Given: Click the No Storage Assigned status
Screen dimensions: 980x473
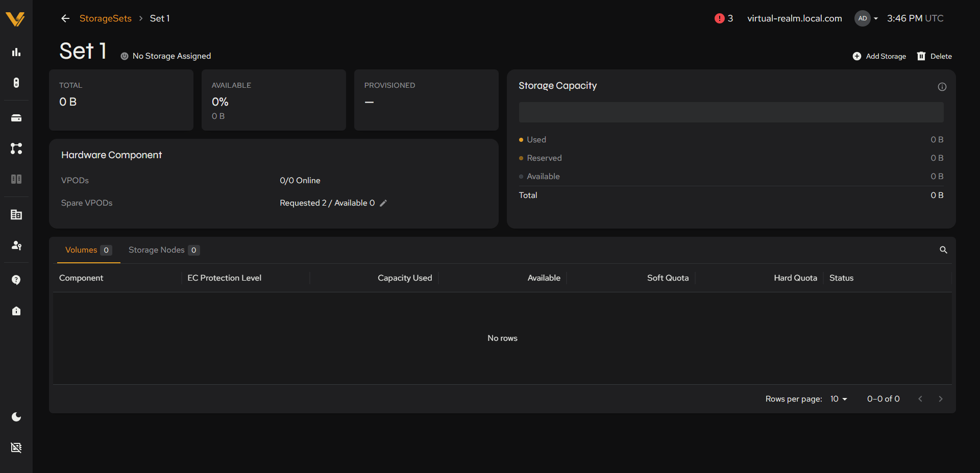Looking at the screenshot, I should (x=165, y=56).
